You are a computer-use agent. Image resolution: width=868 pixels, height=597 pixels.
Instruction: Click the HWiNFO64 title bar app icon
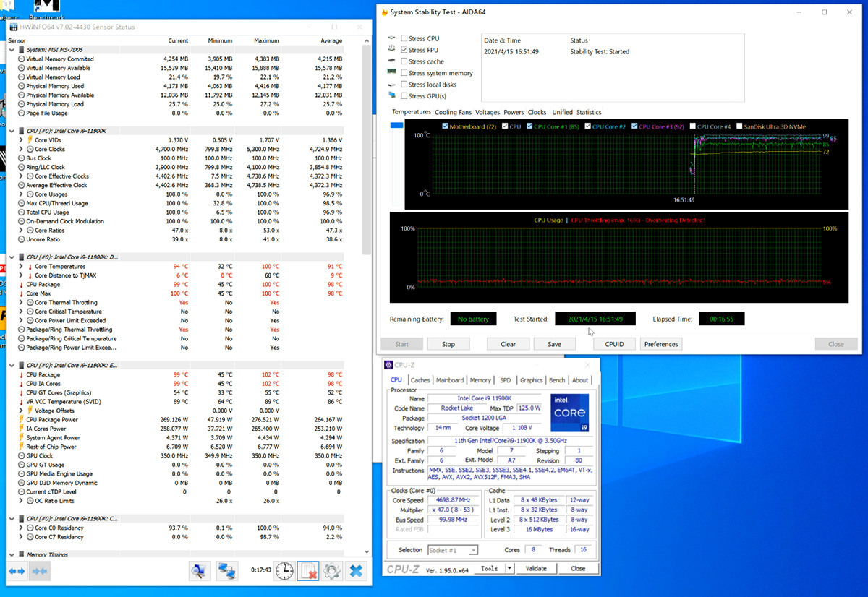point(13,27)
